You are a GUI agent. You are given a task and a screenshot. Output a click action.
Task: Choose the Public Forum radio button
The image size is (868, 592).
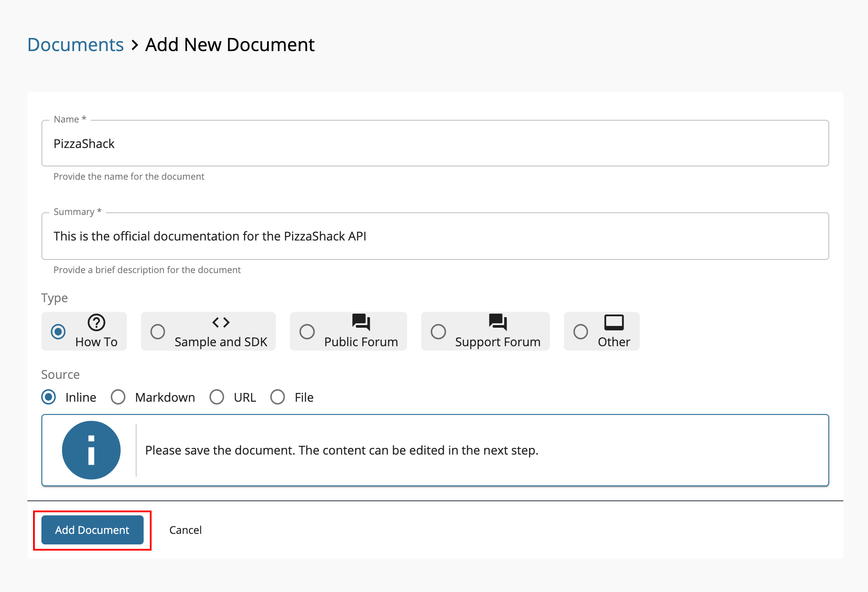307,332
